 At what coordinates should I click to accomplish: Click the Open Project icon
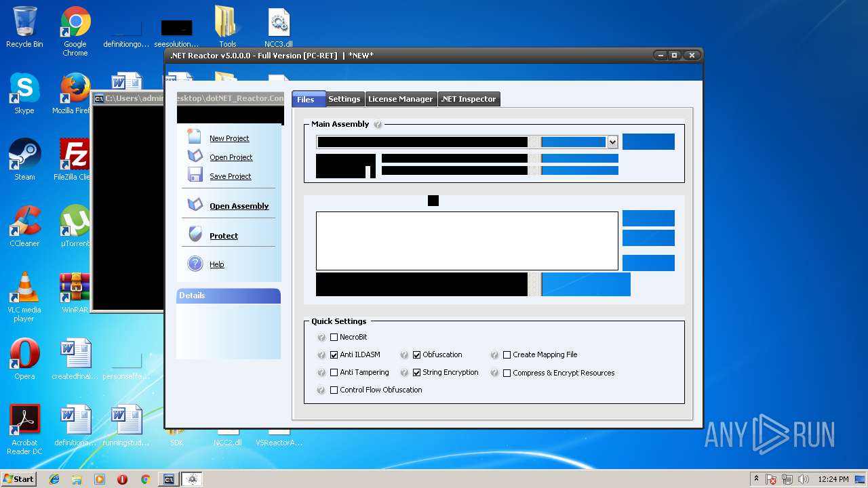195,156
